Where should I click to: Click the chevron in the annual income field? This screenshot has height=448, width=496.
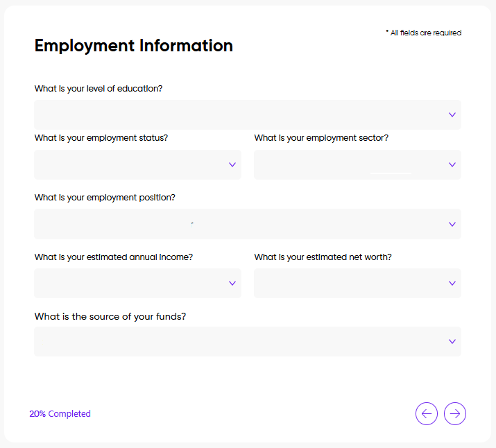pyautogui.click(x=232, y=283)
